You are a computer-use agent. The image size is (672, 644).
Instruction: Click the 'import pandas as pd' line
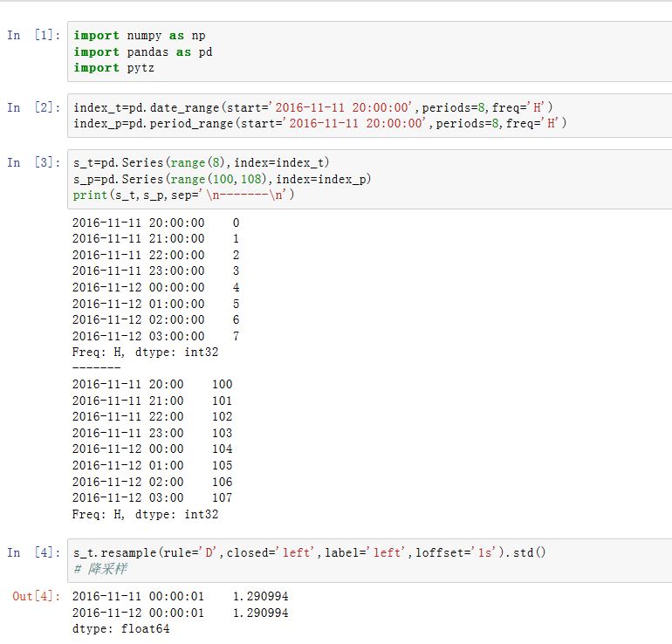pyautogui.click(x=143, y=51)
